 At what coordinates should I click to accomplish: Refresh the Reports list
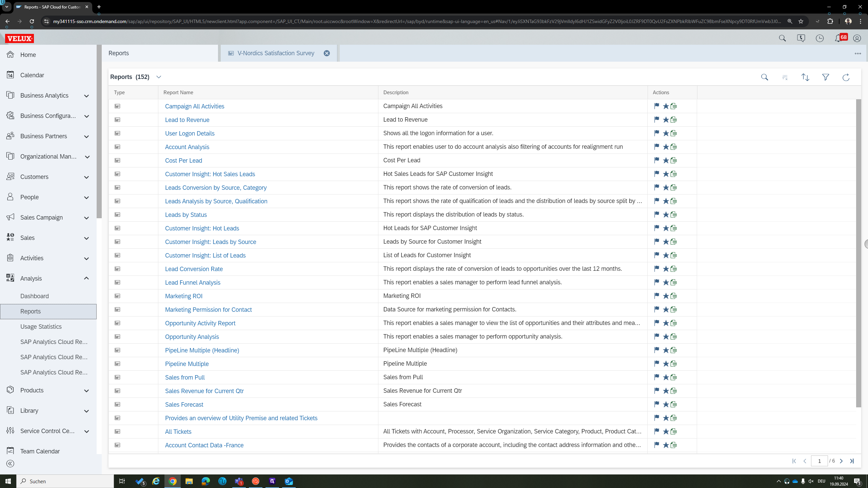click(x=846, y=77)
